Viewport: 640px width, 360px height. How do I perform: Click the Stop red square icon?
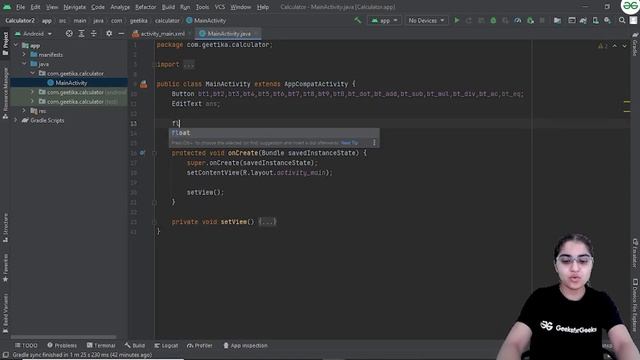pyautogui.click(x=542, y=20)
